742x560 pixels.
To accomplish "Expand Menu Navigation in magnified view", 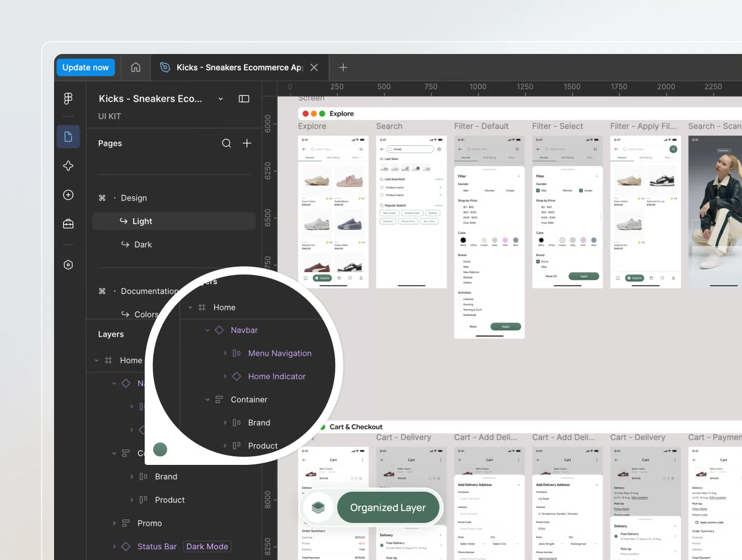I will pos(225,353).
